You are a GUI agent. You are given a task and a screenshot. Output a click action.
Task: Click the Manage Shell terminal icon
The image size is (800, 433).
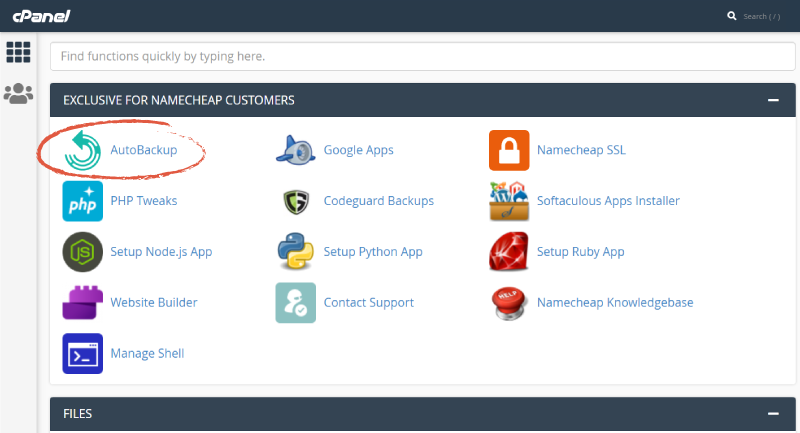[83, 353]
